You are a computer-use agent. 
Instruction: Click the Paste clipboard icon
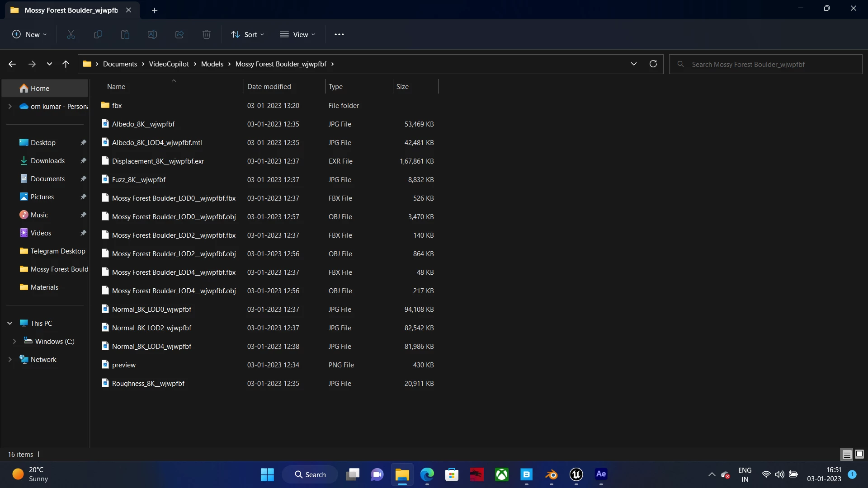pyautogui.click(x=125, y=34)
